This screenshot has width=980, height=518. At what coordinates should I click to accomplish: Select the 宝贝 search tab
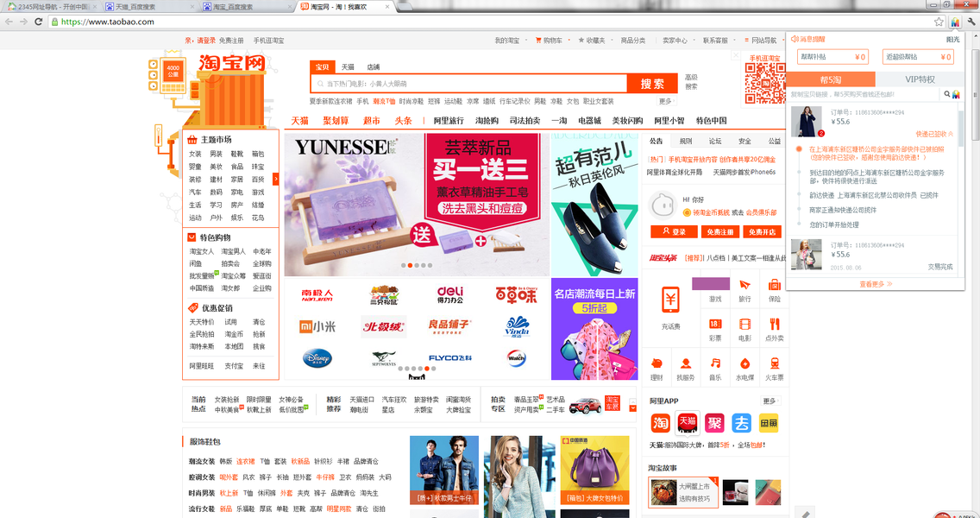tap(323, 67)
